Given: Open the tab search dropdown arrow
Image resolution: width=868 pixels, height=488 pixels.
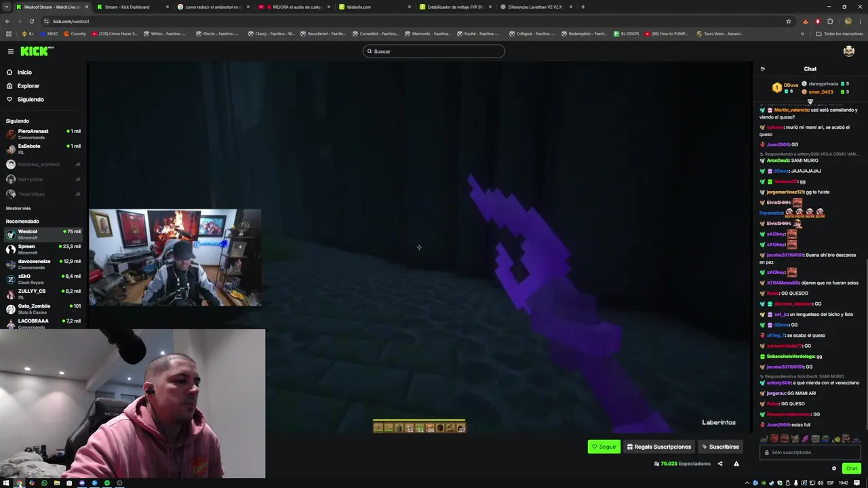Looking at the screenshot, I should tap(7, 7).
